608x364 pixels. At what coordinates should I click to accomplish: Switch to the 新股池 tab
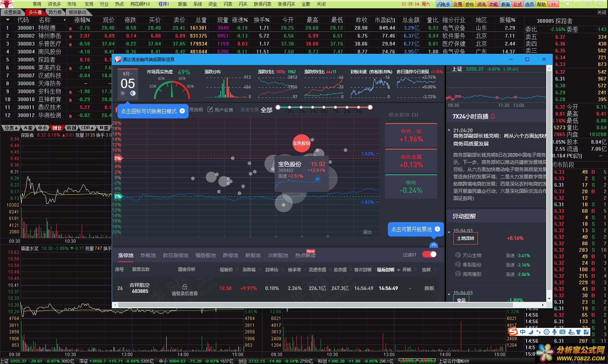coord(253,255)
